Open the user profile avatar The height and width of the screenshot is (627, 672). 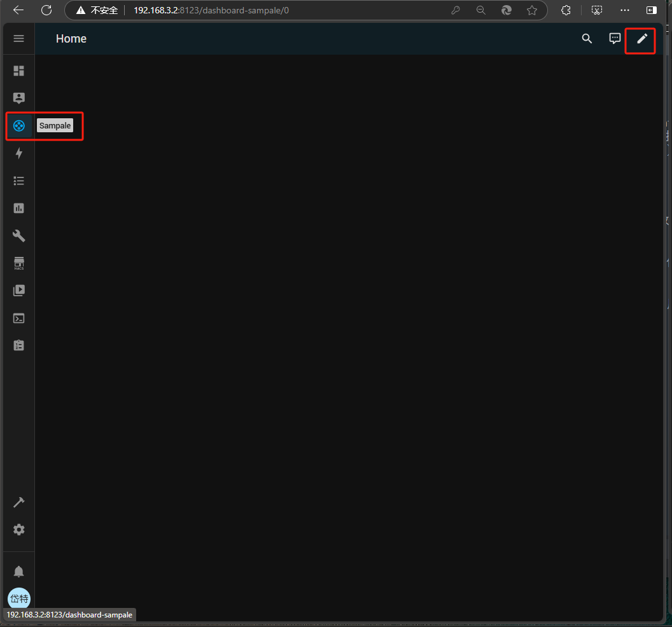19,598
